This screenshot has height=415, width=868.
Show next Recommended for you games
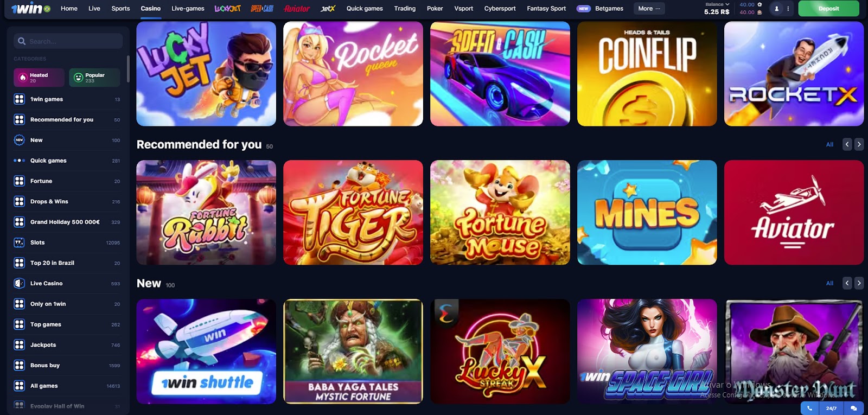point(859,144)
